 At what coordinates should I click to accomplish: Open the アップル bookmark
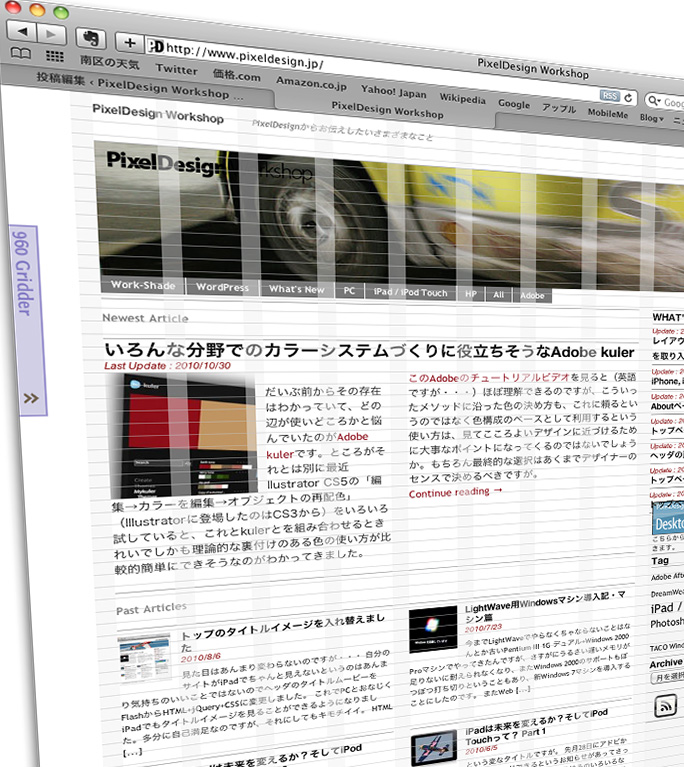point(559,108)
